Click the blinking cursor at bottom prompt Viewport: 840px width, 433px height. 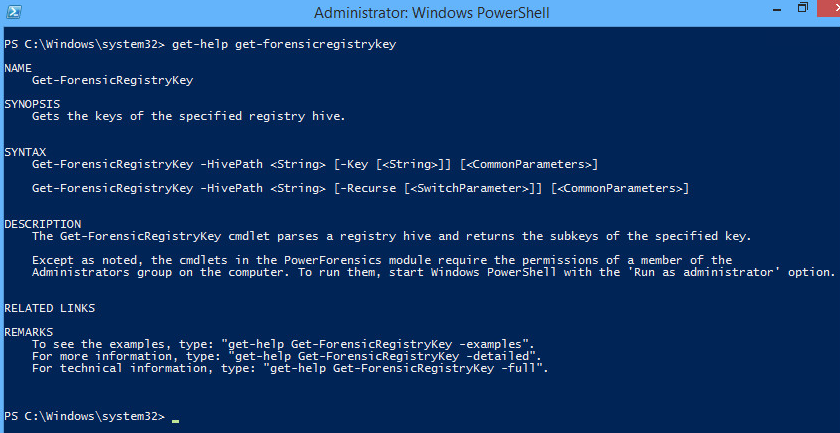[x=176, y=421]
